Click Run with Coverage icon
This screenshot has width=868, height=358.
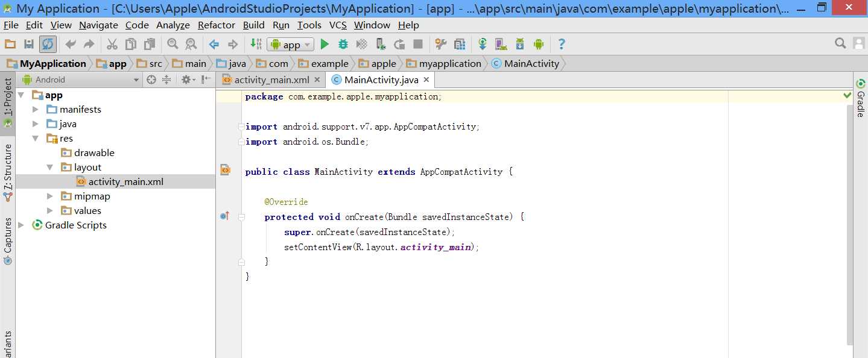[362, 44]
